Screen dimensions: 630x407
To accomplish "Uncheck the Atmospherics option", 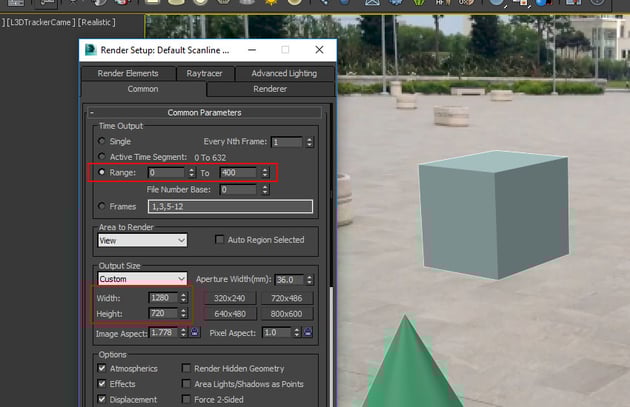I will tap(102, 368).
